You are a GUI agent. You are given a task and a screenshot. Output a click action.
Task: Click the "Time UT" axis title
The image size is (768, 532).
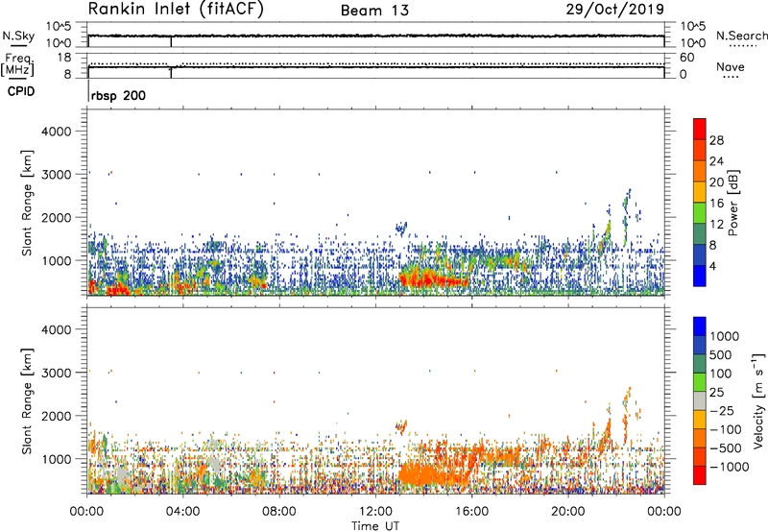click(375, 526)
